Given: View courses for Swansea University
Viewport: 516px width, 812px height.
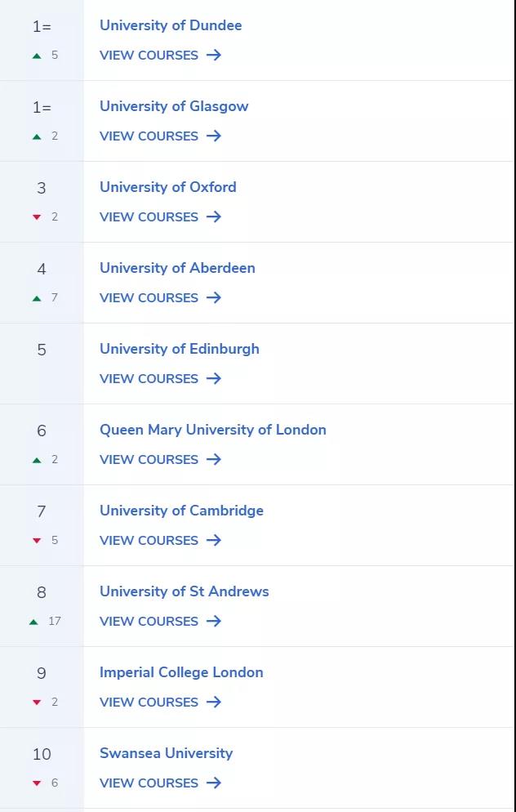Looking at the screenshot, I should pyautogui.click(x=161, y=783).
